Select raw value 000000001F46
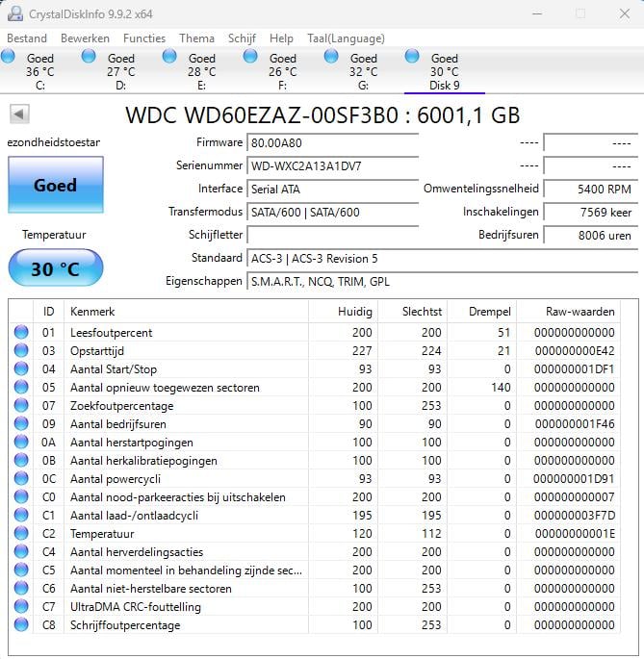Viewport: 644px width, 659px height. tap(575, 423)
